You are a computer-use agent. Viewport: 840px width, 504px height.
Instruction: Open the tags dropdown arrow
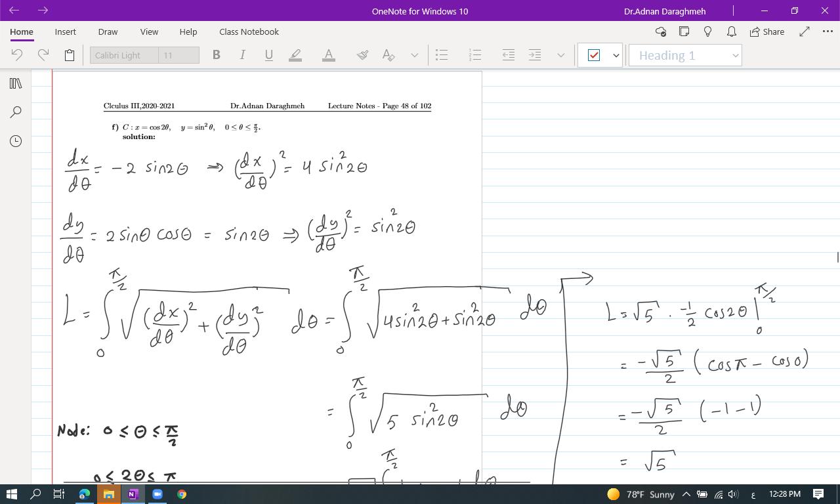coord(616,56)
